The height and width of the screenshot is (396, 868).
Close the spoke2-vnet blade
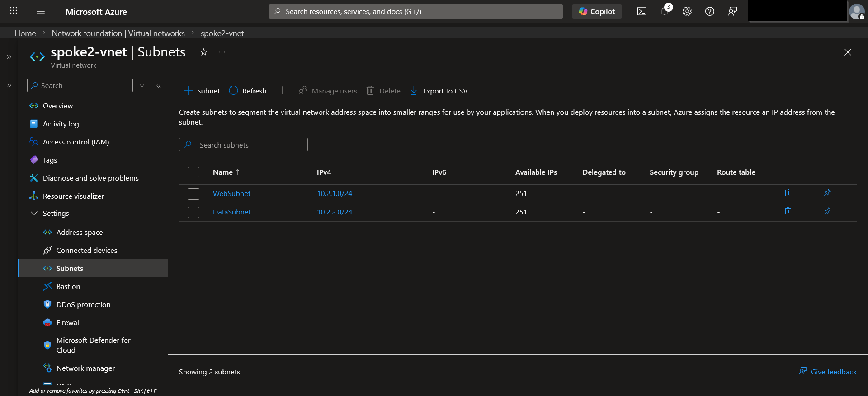point(848,52)
